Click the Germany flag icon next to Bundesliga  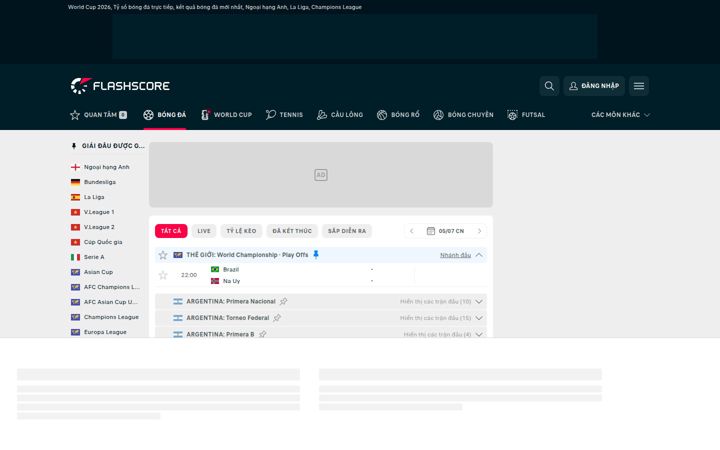pyautogui.click(x=75, y=182)
